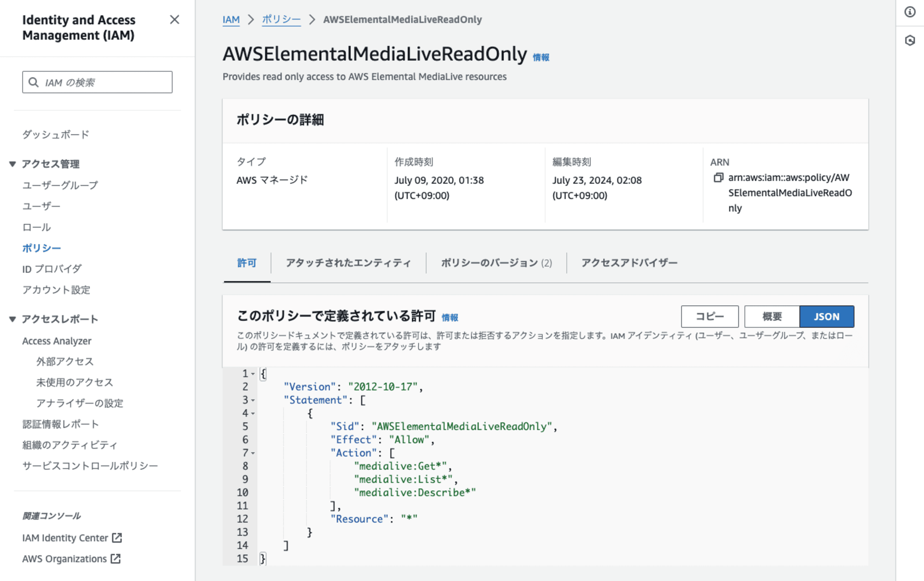This screenshot has height=581, width=924.
Task: Click the hexagon settings icon below the info icon
Action: [910, 41]
